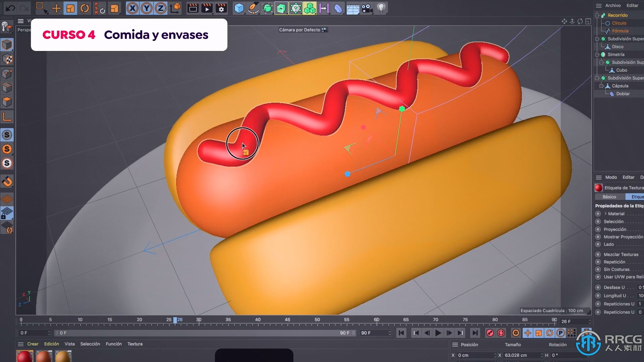Go to start of animation
This screenshot has height=362, width=644.
pos(401,333)
